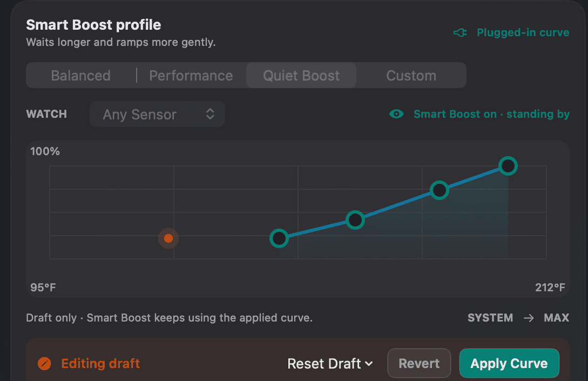Select the Balanced profile tab
The height and width of the screenshot is (381, 588).
81,76
